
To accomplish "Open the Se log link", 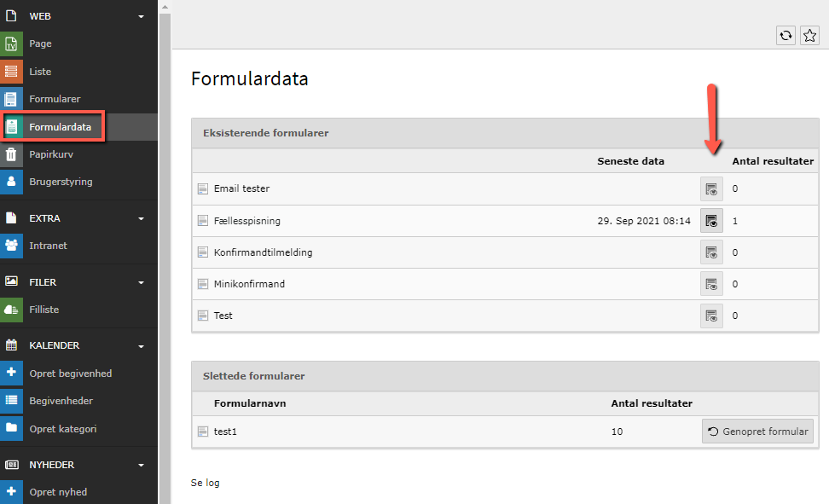I will (206, 483).
